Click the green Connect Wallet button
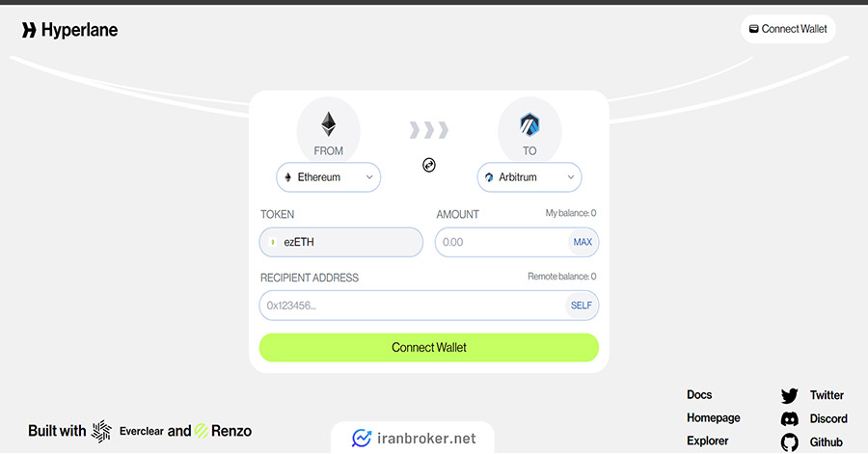The height and width of the screenshot is (454, 868). (x=429, y=348)
